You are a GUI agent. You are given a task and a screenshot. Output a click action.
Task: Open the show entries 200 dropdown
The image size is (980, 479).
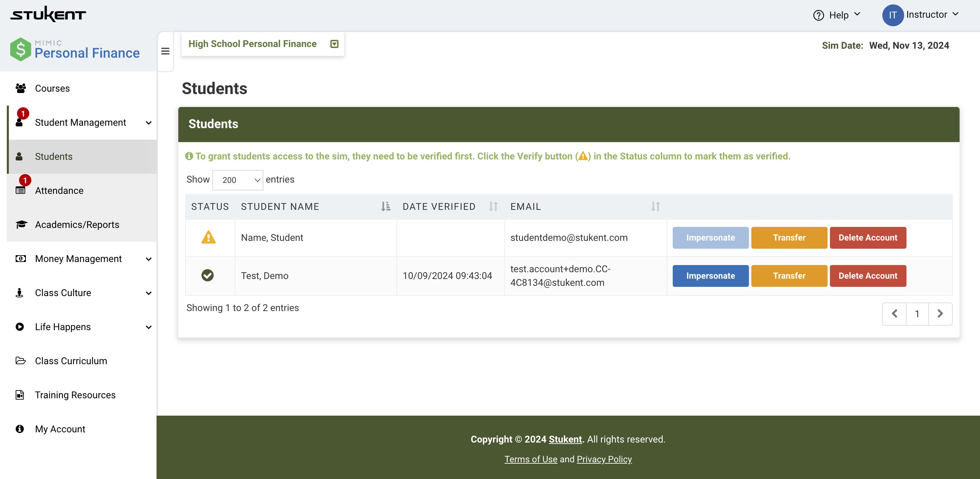[x=238, y=180]
